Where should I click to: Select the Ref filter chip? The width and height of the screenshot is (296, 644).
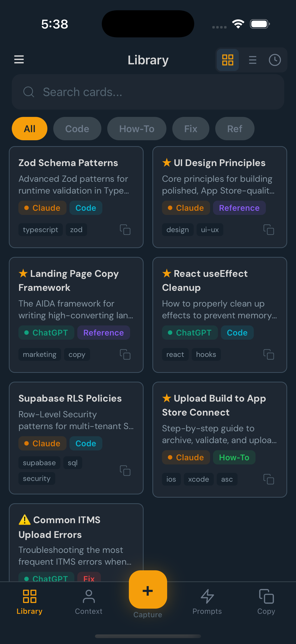pos(235,129)
